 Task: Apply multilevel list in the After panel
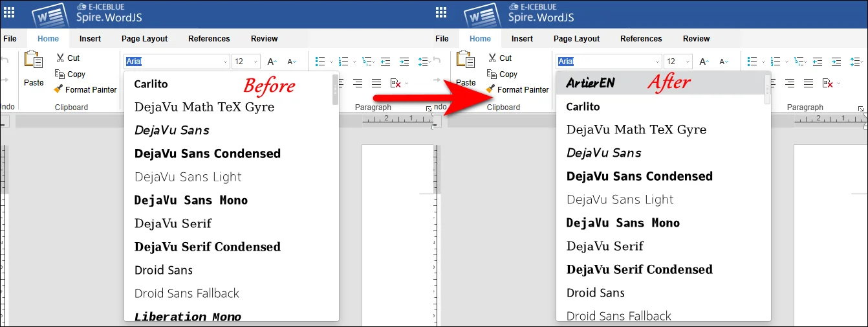click(799, 62)
